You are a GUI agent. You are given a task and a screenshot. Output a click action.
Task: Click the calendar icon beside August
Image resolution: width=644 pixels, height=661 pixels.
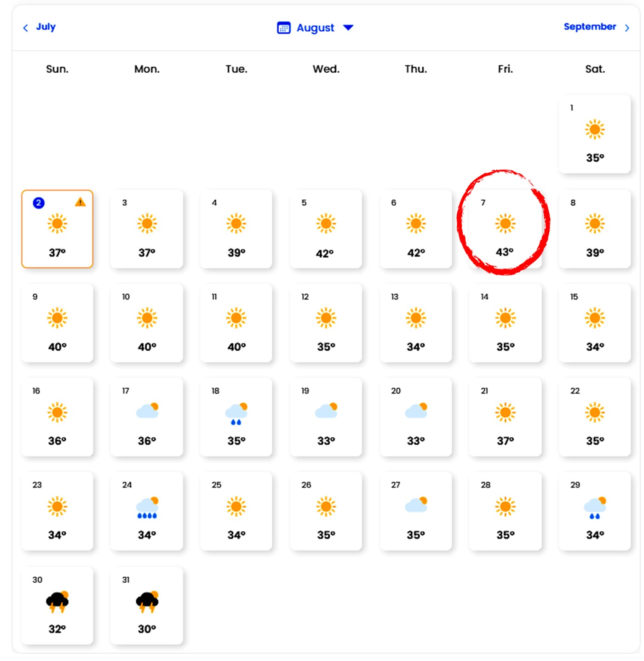point(284,28)
